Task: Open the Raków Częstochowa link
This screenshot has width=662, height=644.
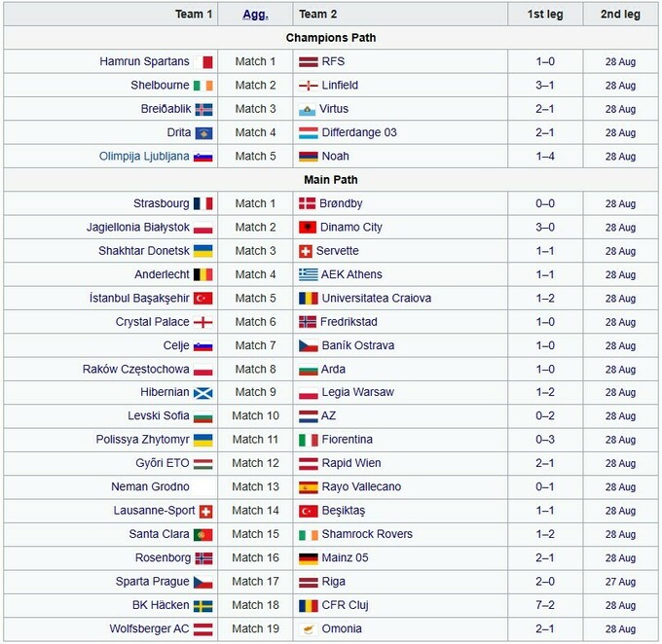Action: pyautogui.click(x=136, y=370)
